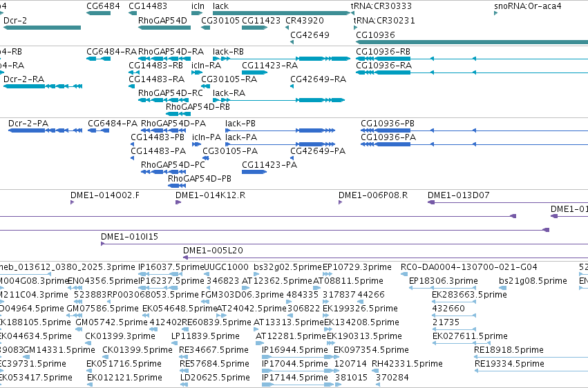This screenshot has width=588, height=388.
Task: Click the CG6484-RA transcript label
Action: coord(111,52)
